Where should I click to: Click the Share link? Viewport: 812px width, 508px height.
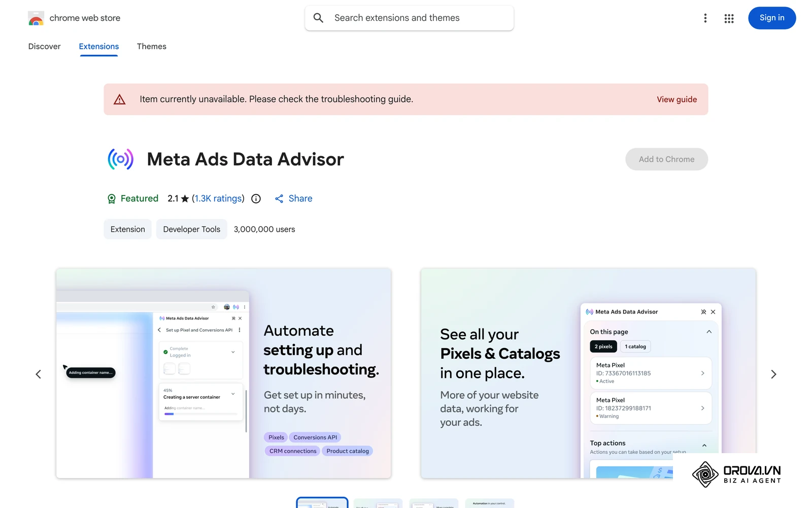point(293,199)
